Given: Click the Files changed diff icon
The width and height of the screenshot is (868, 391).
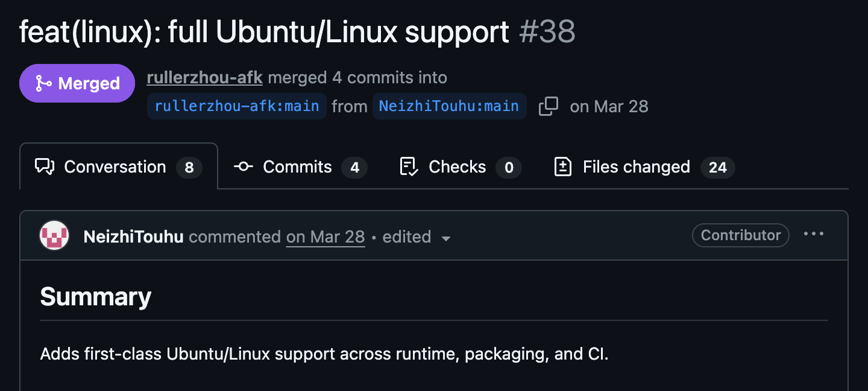Looking at the screenshot, I should tap(563, 167).
